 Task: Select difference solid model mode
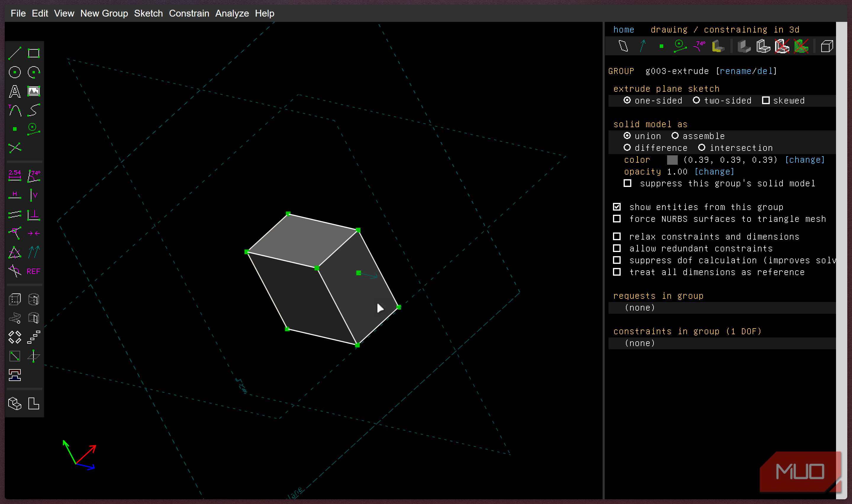(655, 148)
